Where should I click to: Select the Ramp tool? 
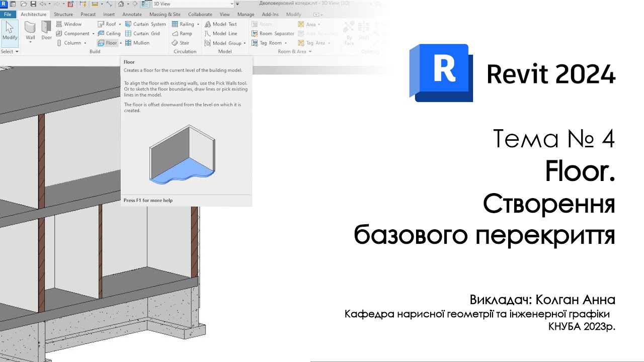coord(182,34)
